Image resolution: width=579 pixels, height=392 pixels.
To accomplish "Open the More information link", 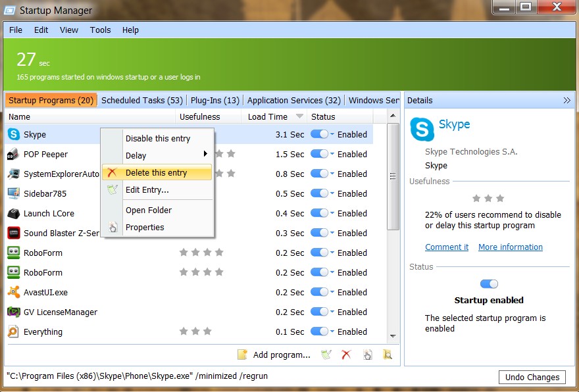I will pos(511,247).
